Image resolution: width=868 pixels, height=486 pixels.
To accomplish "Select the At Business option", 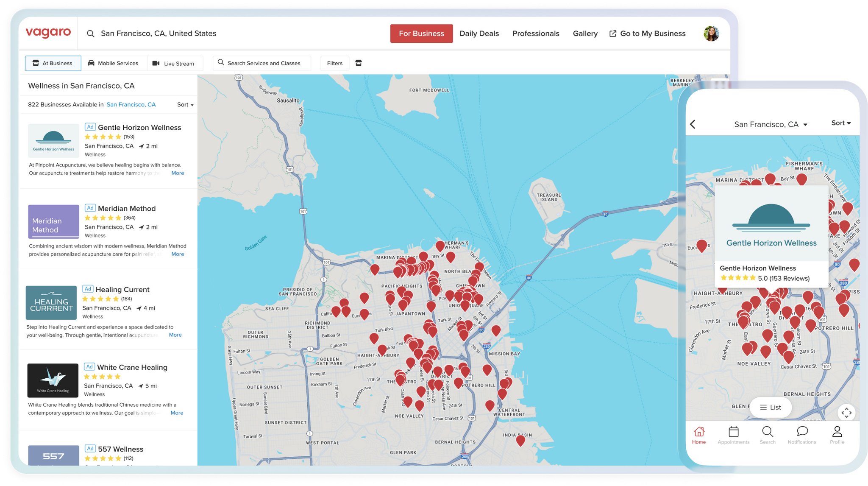I will pyautogui.click(x=53, y=63).
